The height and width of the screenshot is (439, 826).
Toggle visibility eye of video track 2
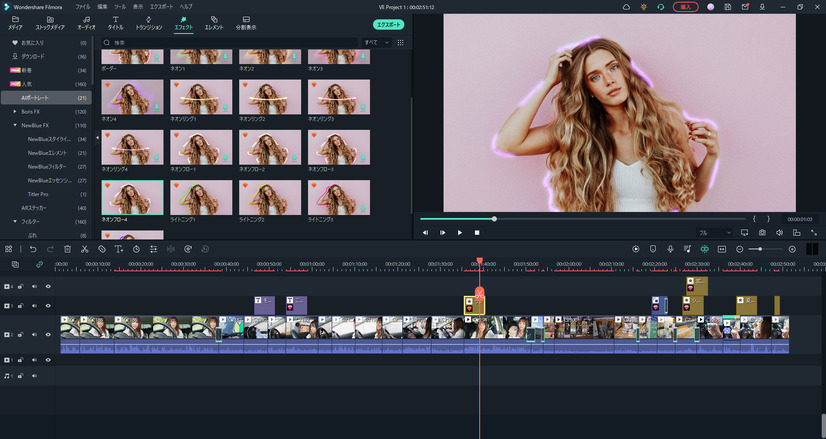[48, 335]
